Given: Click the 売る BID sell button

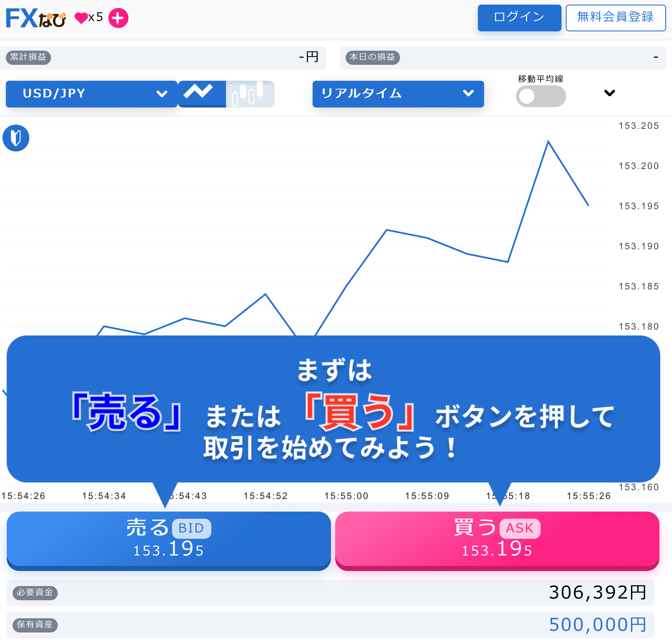Looking at the screenshot, I should pyautogui.click(x=169, y=540).
